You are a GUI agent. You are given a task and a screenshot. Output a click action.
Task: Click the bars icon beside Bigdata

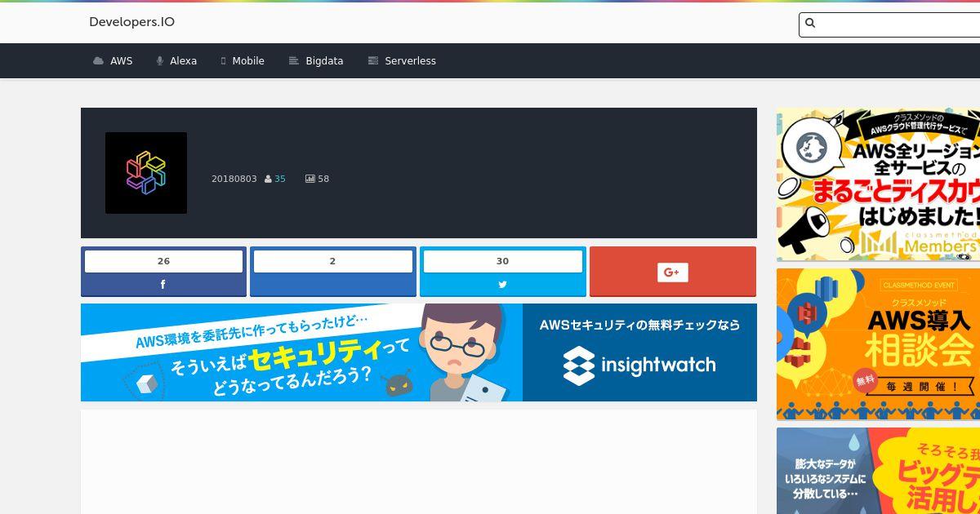click(294, 61)
